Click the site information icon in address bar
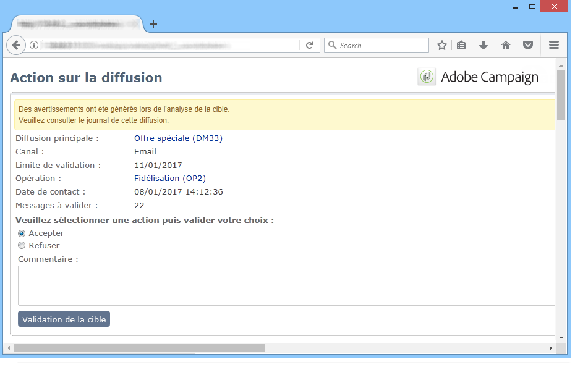The image size is (588, 370). [x=35, y=45]
